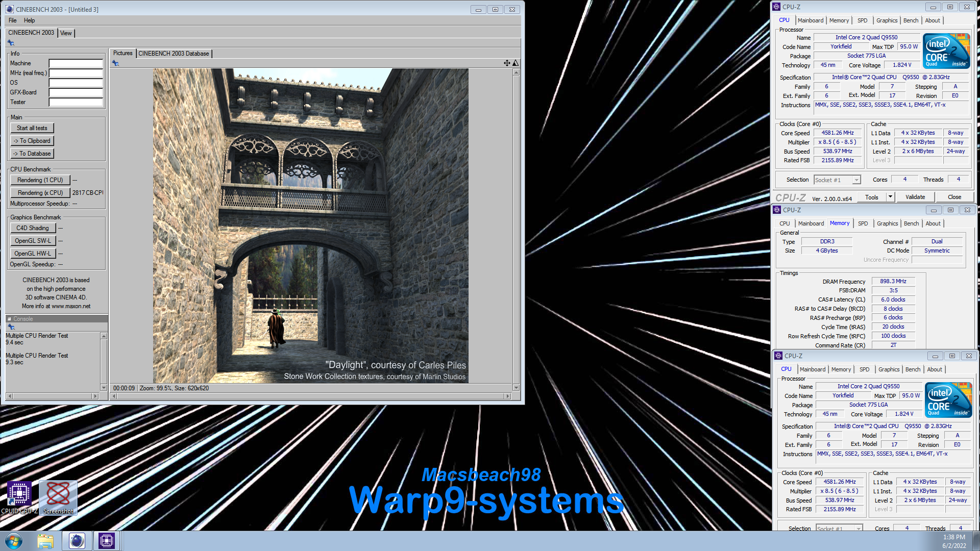
Task: Switch to CPU tab in the Memory CPU-Z window
Action: (x=785, y=223)
